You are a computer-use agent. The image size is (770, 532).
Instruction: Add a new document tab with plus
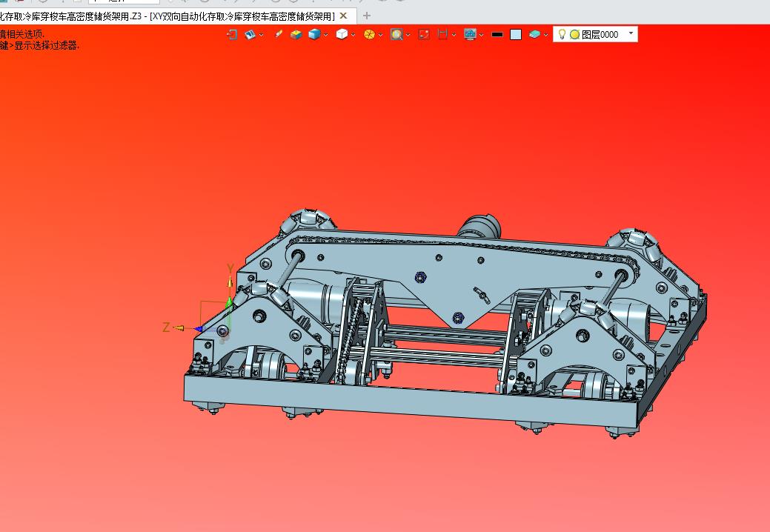click(x=366, y=16)
